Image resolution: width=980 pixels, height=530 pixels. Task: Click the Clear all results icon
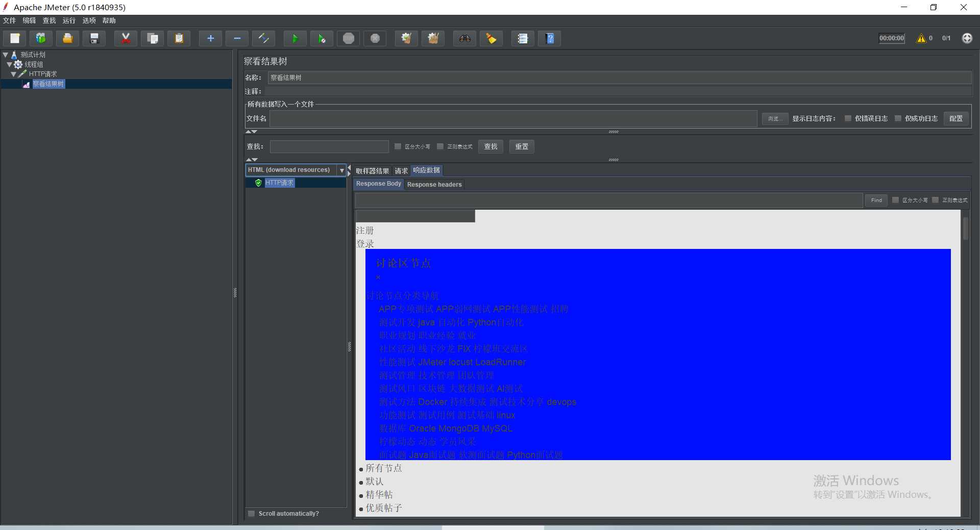click(433, 38)
